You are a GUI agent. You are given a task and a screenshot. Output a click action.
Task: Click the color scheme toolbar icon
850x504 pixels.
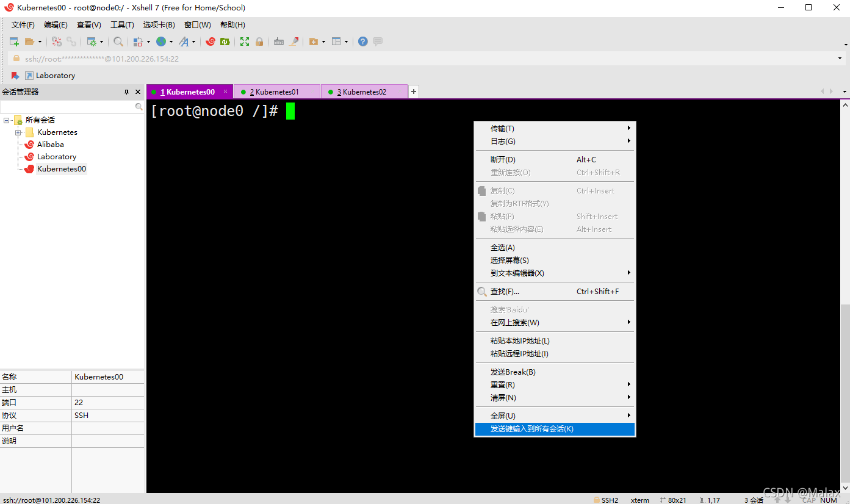[138, 41]
